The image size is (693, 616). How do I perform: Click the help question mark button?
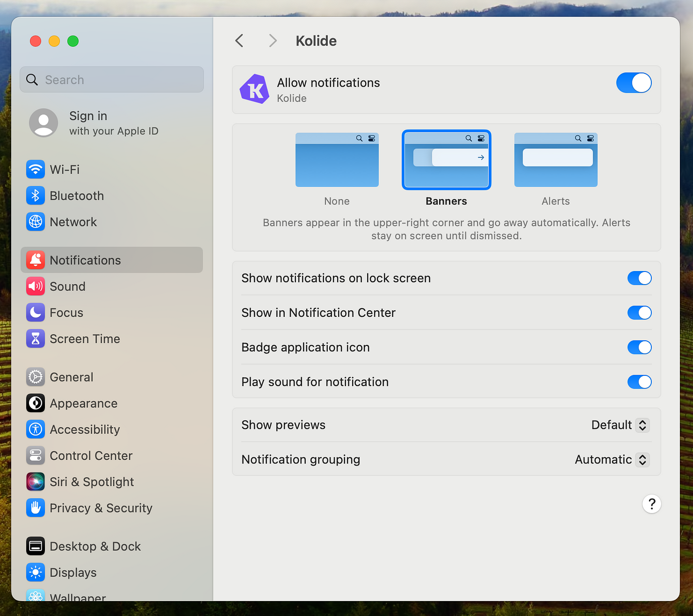point(651,504)
